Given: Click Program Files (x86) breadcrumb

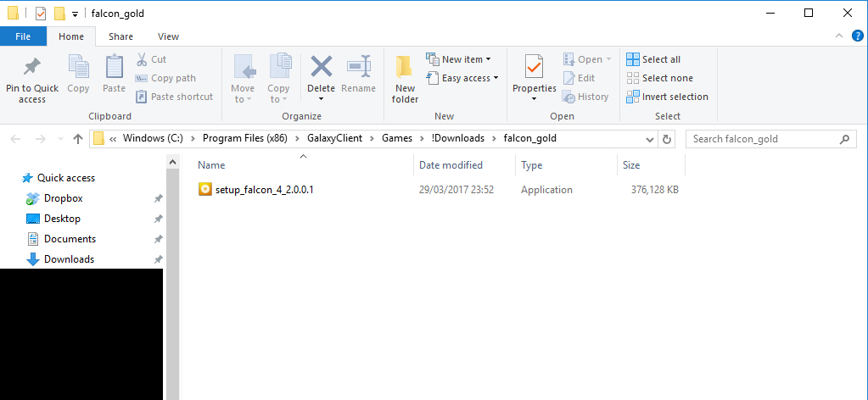Looking at the screenshot, I should 244,138.
